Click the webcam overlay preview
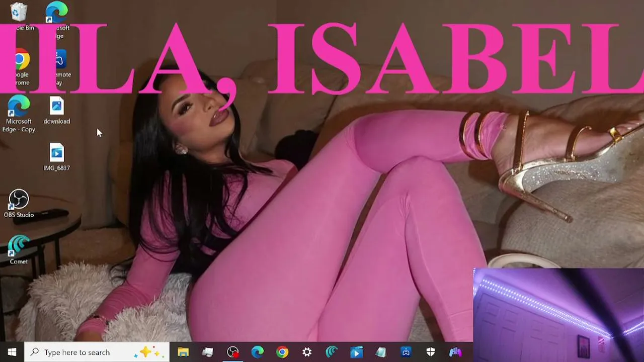This screenshot has width=644, height=362. tap(558, 315)
